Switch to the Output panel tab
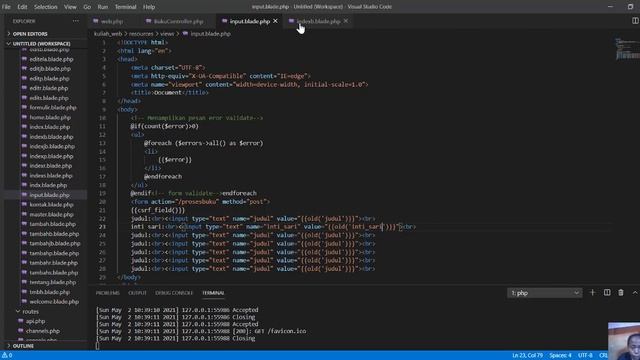640x360 pixels. [137, 293]
